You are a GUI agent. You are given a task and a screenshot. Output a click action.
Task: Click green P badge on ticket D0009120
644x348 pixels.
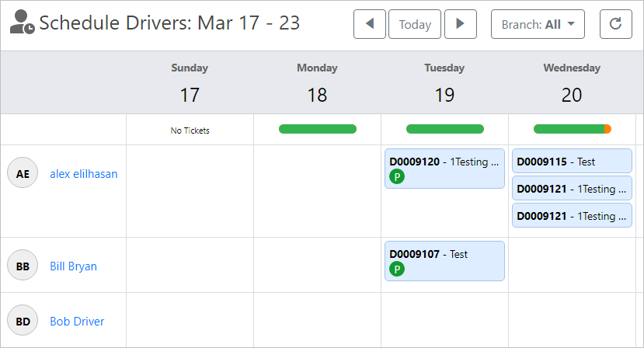click(x=397, y=177)
